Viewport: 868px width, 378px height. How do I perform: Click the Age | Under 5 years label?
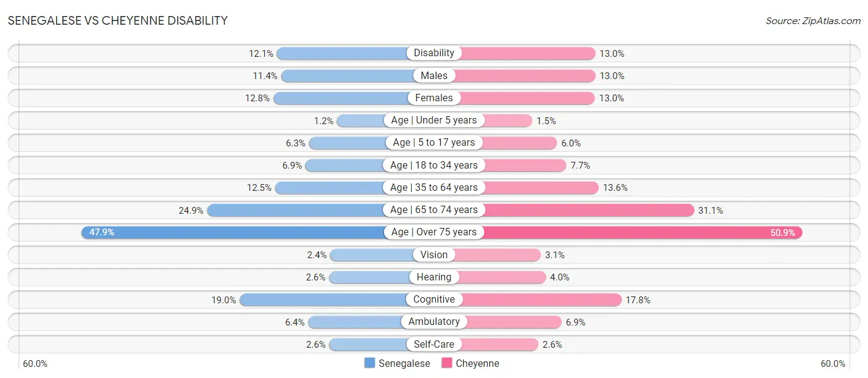(434, 120)
